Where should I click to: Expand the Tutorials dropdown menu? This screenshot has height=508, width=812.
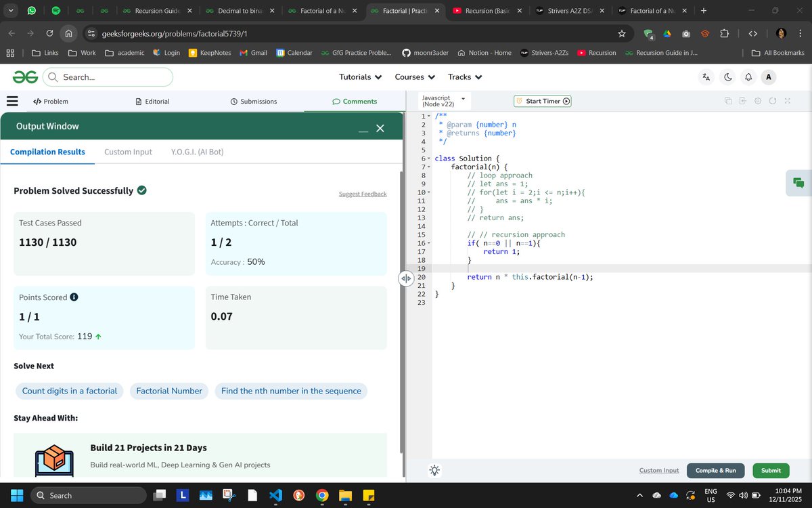coord(361,77)
